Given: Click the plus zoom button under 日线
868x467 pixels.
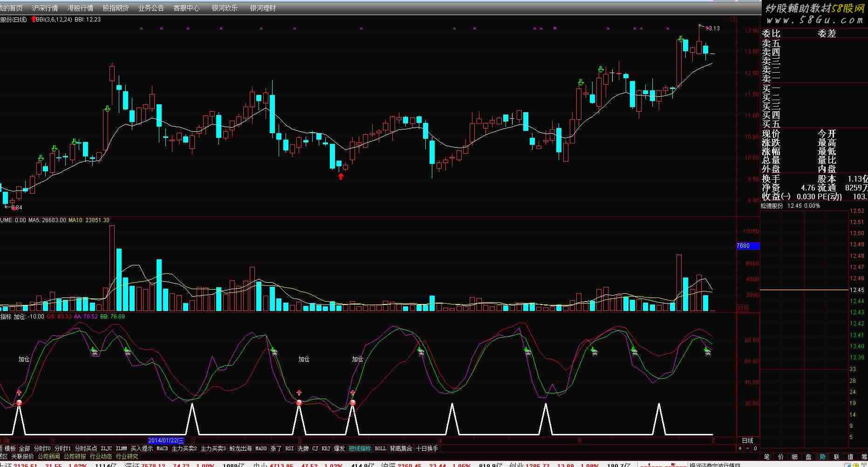Looking at the screenshot, I should point(740,448).
